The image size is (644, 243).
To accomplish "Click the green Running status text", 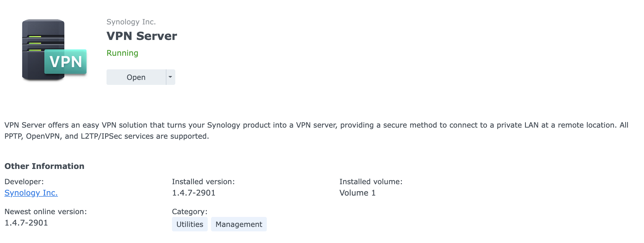I will (x=122, y=53).
